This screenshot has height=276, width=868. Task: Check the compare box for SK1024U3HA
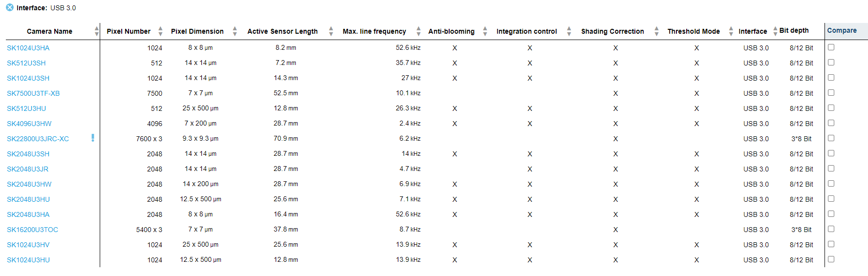[831, 47]
